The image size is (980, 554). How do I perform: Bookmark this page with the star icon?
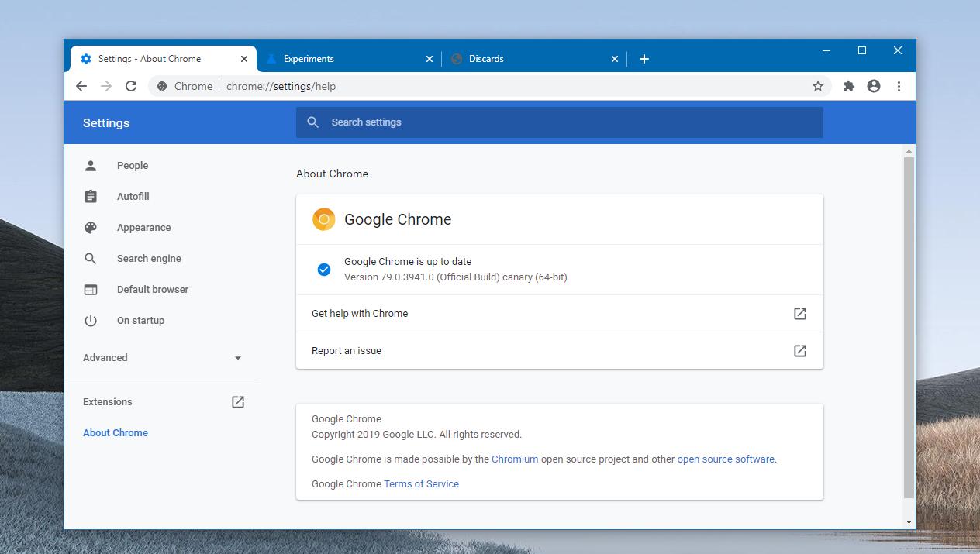[818, 86]
